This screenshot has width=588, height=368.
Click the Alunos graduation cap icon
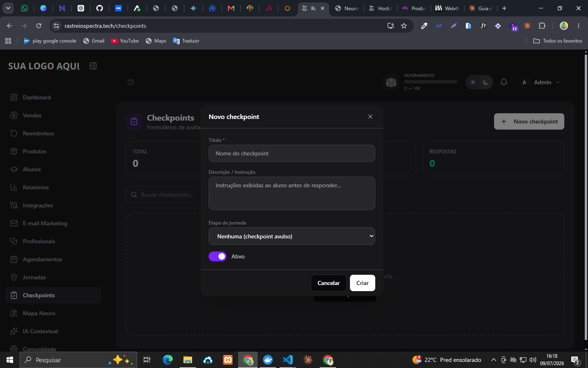[x=14, y=169]
